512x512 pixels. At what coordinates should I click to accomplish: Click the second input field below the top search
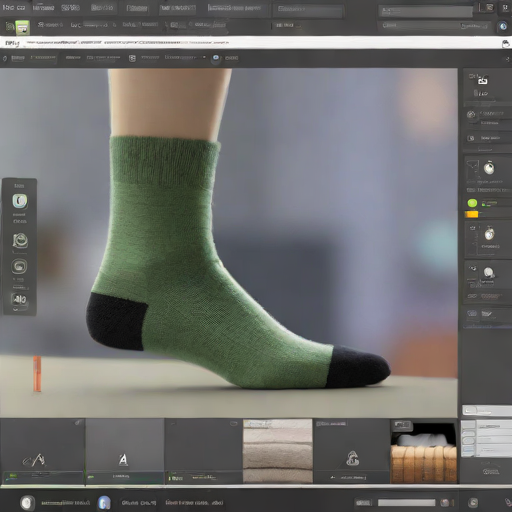click(434, 26)
